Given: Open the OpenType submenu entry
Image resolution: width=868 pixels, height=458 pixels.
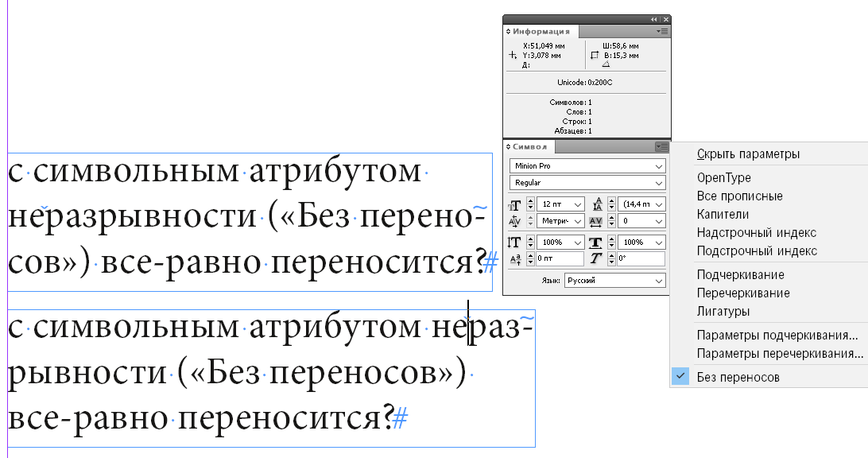Looking at the screenshot, I should point(723,178).
